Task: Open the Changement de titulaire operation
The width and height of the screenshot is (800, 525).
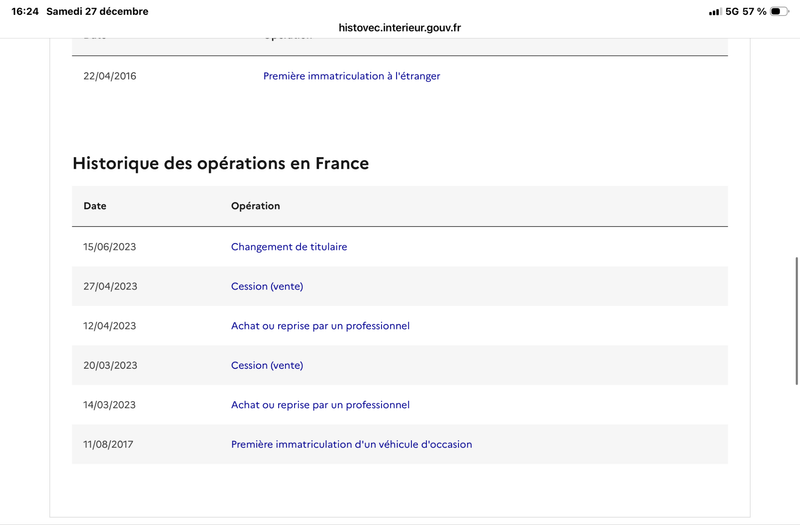Action: (289, 246)
